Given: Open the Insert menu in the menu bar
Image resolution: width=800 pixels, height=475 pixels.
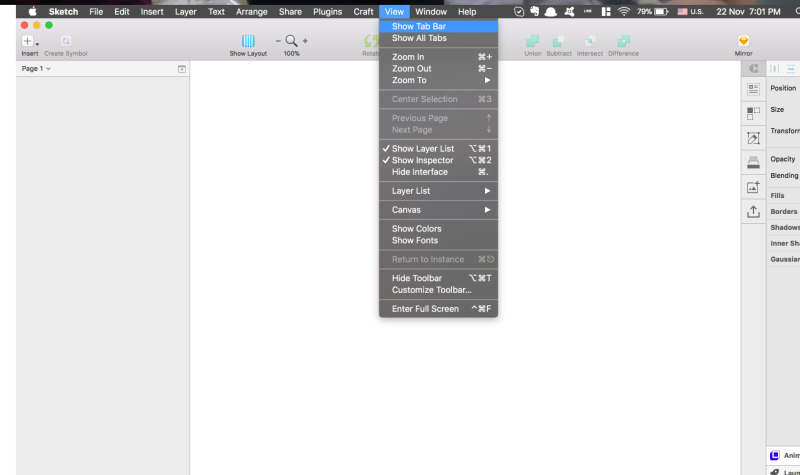Looking at the screenshot, I should tap(152, 11).
